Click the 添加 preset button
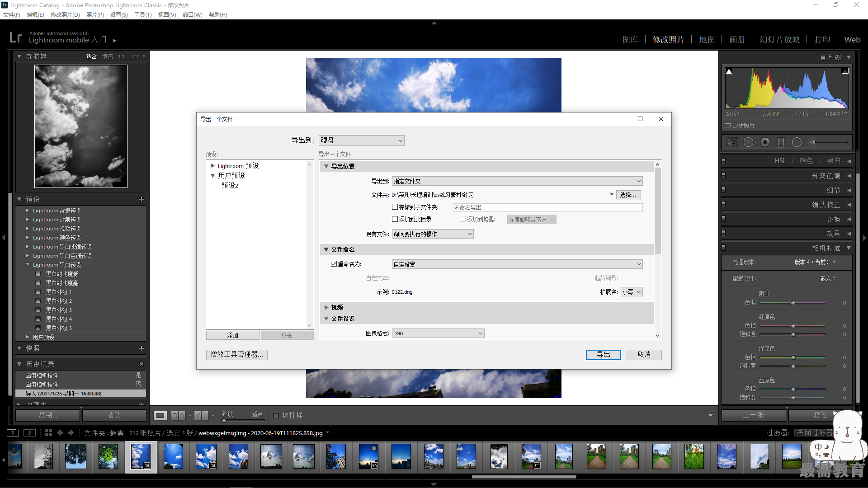This screenshot has width=868, height=488. pyautogui.click(x=233, y=335)
